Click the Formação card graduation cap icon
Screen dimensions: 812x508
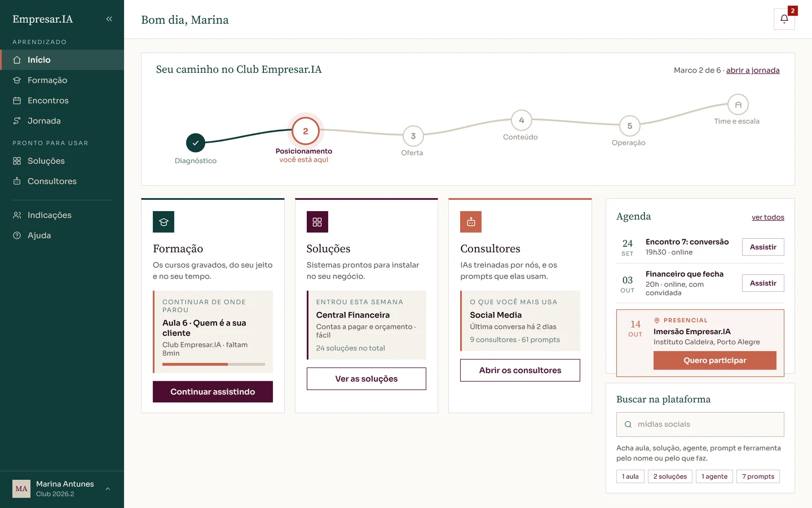164,222
